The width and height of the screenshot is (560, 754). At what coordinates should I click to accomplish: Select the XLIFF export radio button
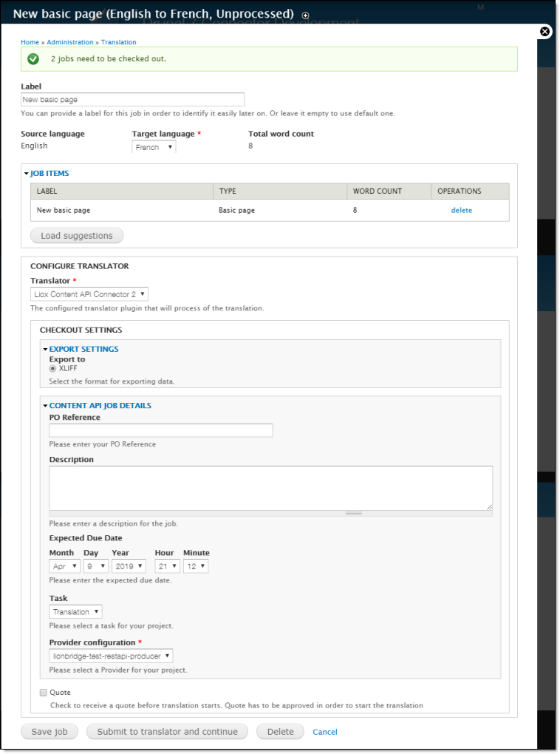tap(53, 368)
